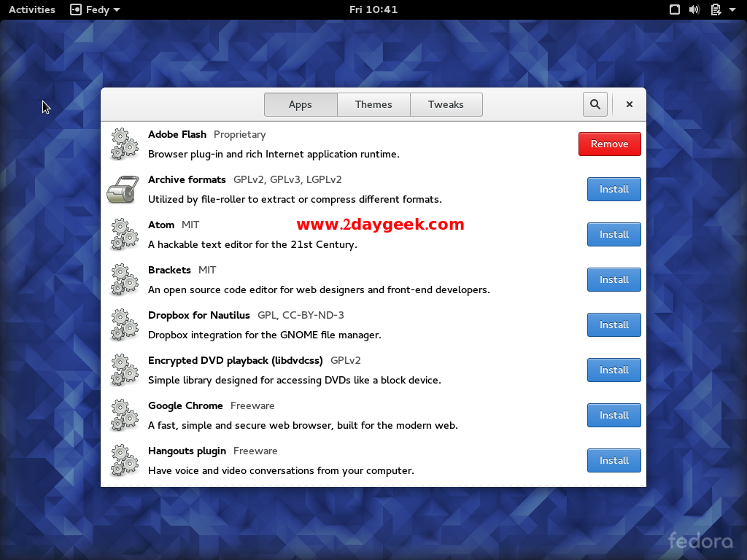
Task: Select the Google Chrome title
Action: (185, 405)
